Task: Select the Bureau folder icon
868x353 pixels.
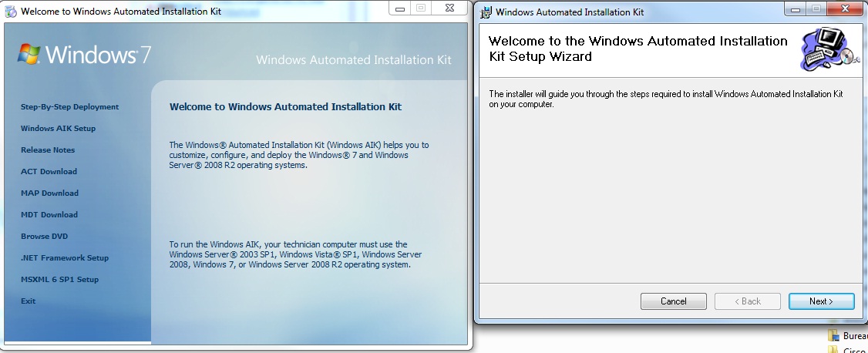Action: [x=833, y=336]
